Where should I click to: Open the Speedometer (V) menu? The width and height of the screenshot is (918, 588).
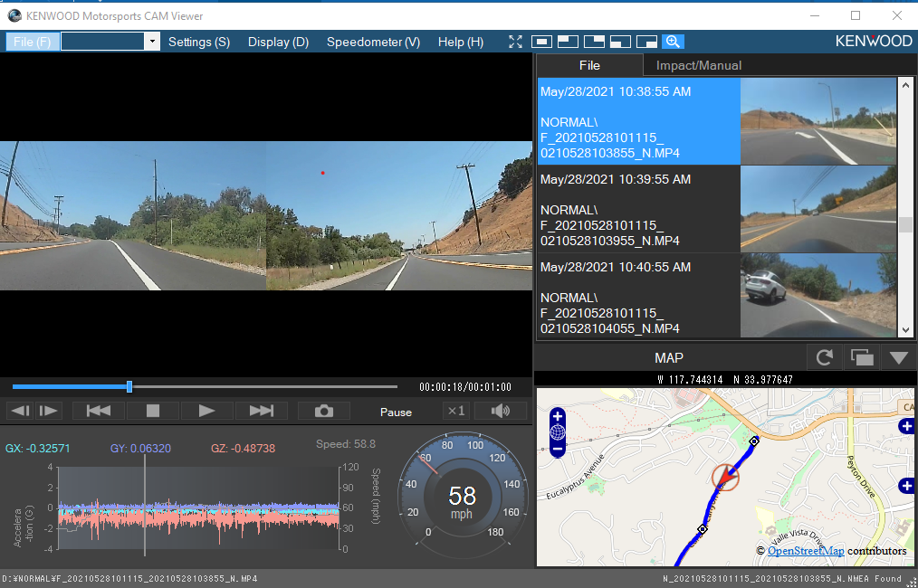point(373,42)
